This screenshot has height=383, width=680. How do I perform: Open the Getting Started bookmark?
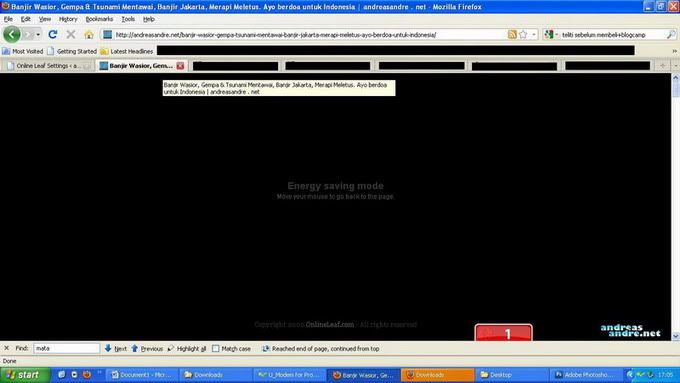tap(72, 51)
